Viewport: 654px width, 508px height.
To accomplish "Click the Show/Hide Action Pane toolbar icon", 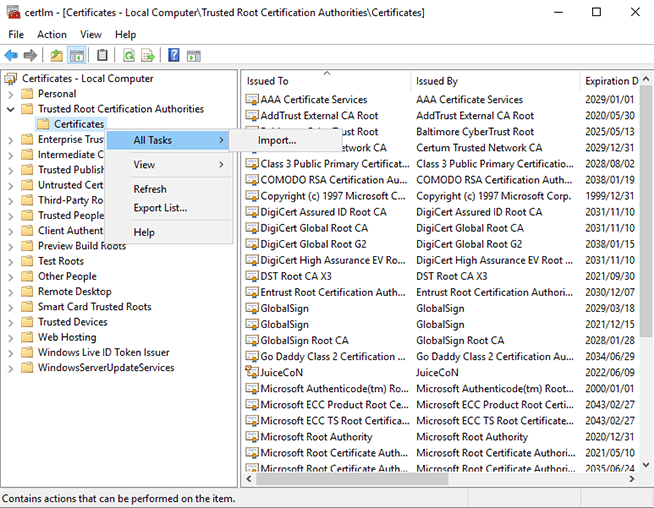I will pos(194,55).
